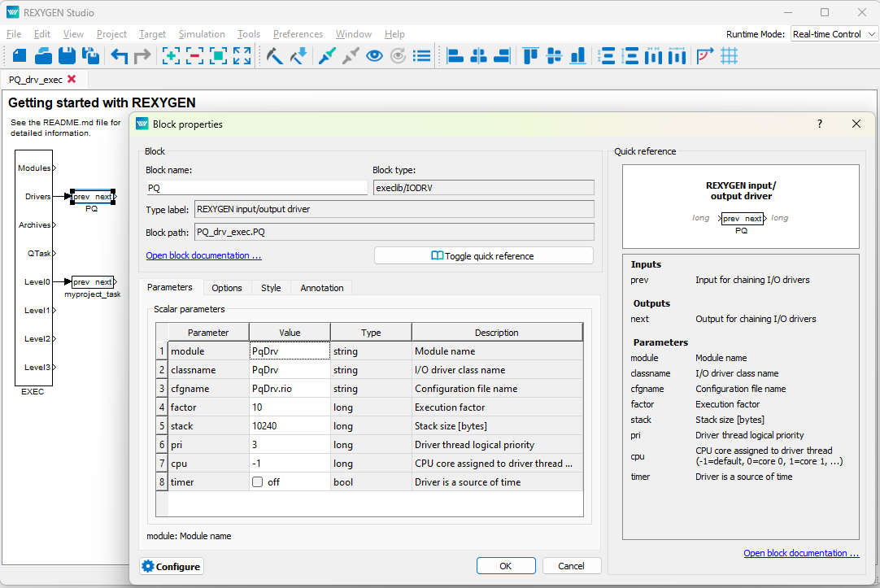Click the Block type field execlib/IODRV
The width and height of the screenshot is (880, 588).
[x=483, y=188]
